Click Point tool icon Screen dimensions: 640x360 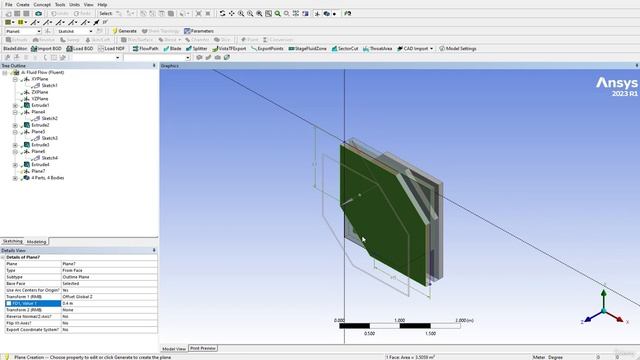point(249,40)
